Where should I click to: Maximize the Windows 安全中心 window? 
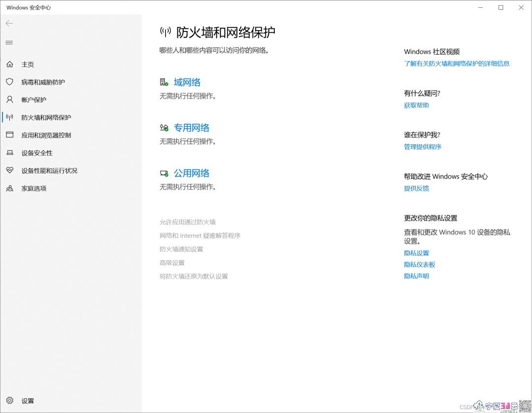coord(501,7)
